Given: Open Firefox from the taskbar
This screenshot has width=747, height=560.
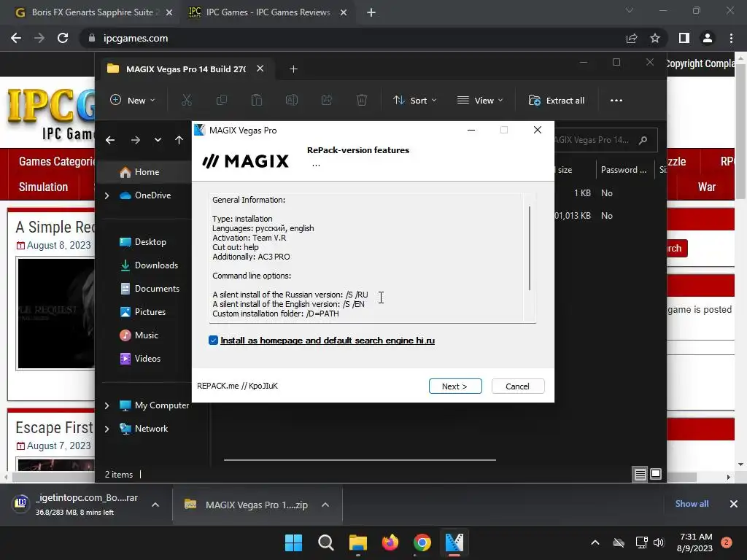Looking at the screenshot, I should coord(390,542).
